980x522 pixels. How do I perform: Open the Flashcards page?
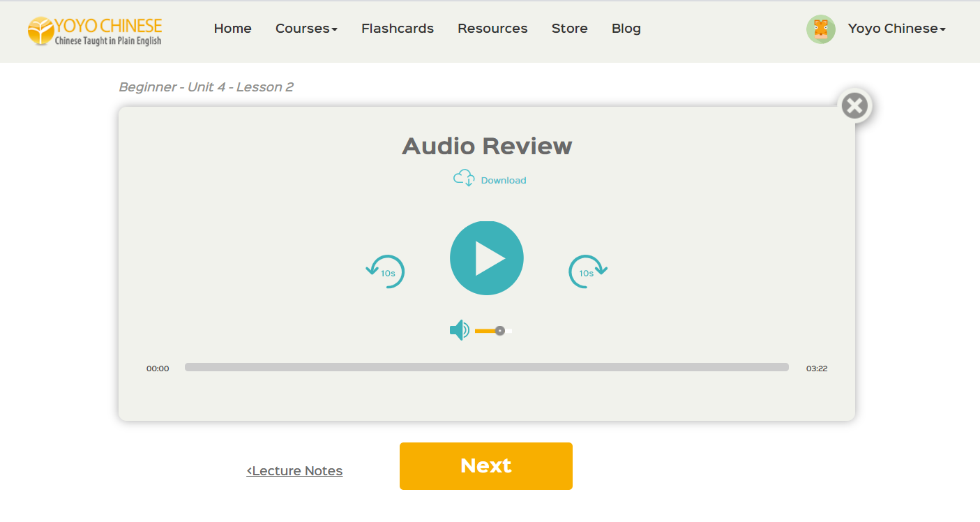pos(398,29)
